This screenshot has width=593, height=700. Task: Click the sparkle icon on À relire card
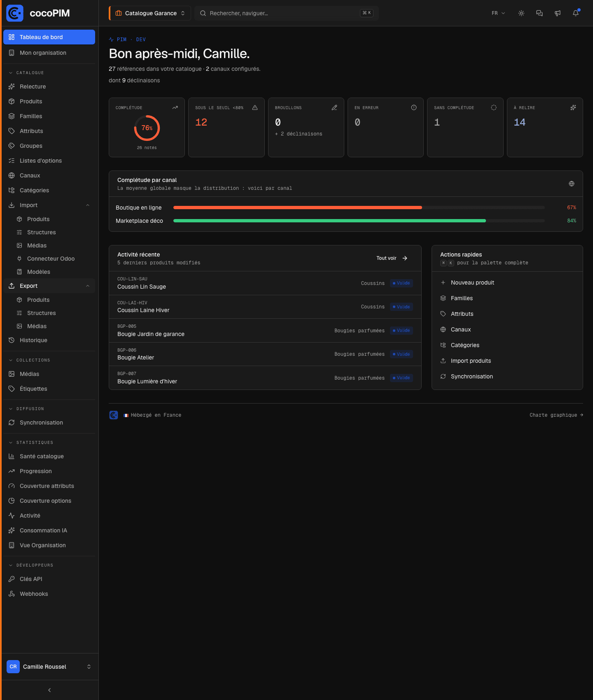pos(573,107)
